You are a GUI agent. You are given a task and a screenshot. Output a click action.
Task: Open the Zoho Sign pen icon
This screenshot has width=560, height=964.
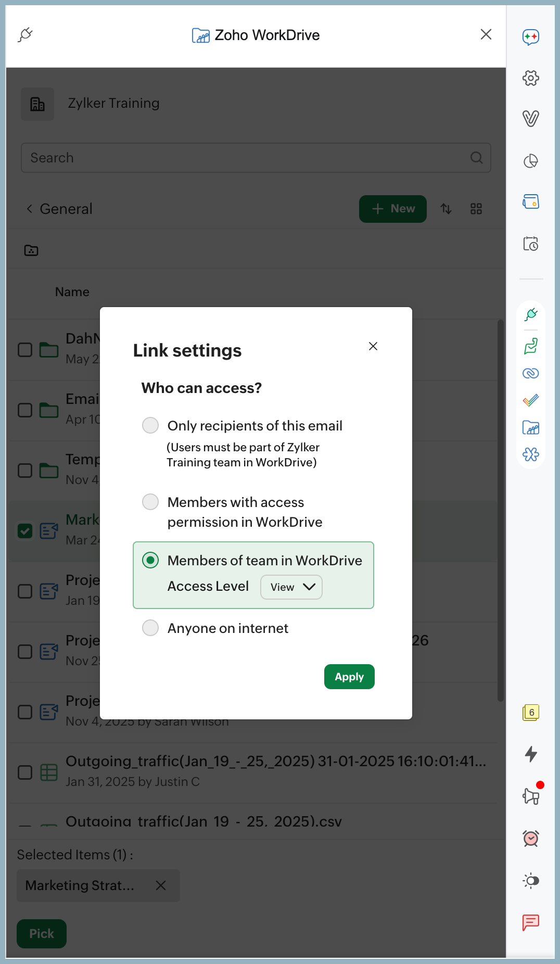click(x=530, y=346)
